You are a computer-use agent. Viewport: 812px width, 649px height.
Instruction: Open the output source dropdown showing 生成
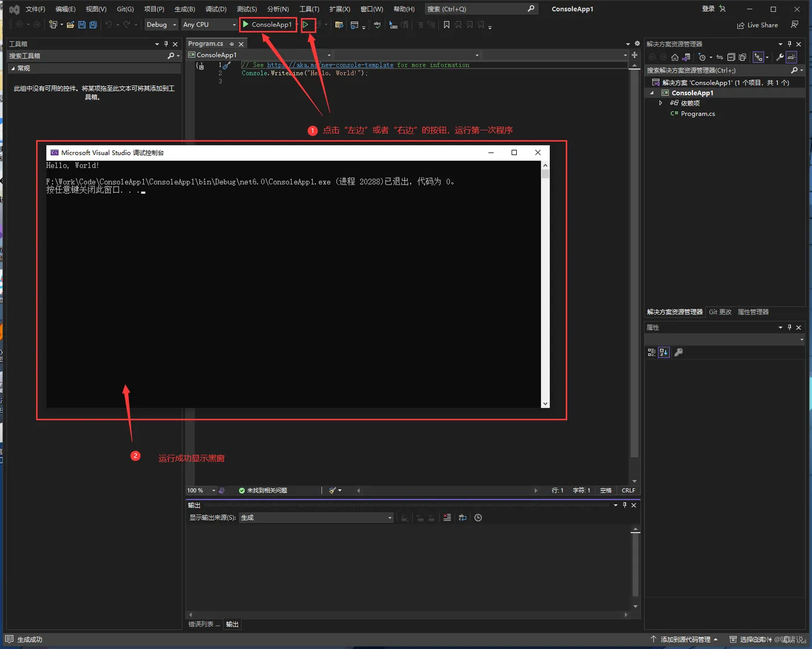pos(316,517)
